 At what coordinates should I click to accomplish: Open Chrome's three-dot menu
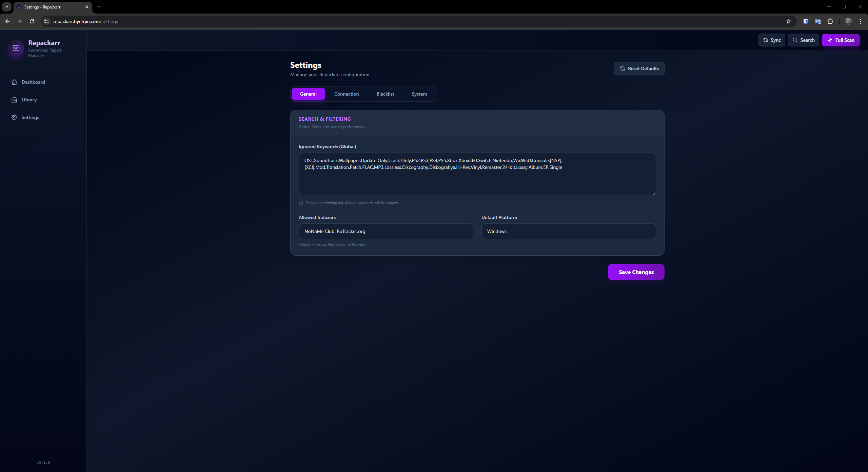point(860,21)
